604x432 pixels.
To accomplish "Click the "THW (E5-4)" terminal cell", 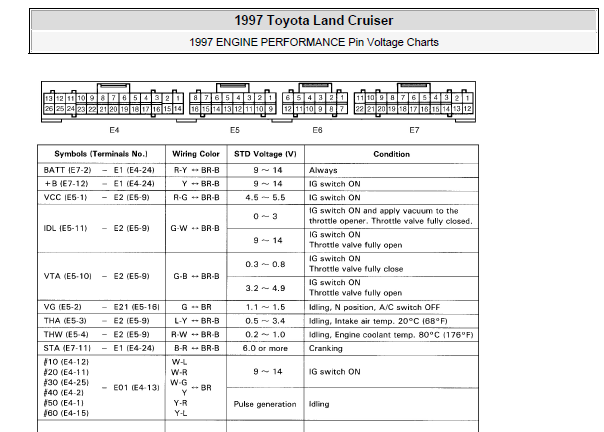I will pyautogui.click(x=66, y=335).
